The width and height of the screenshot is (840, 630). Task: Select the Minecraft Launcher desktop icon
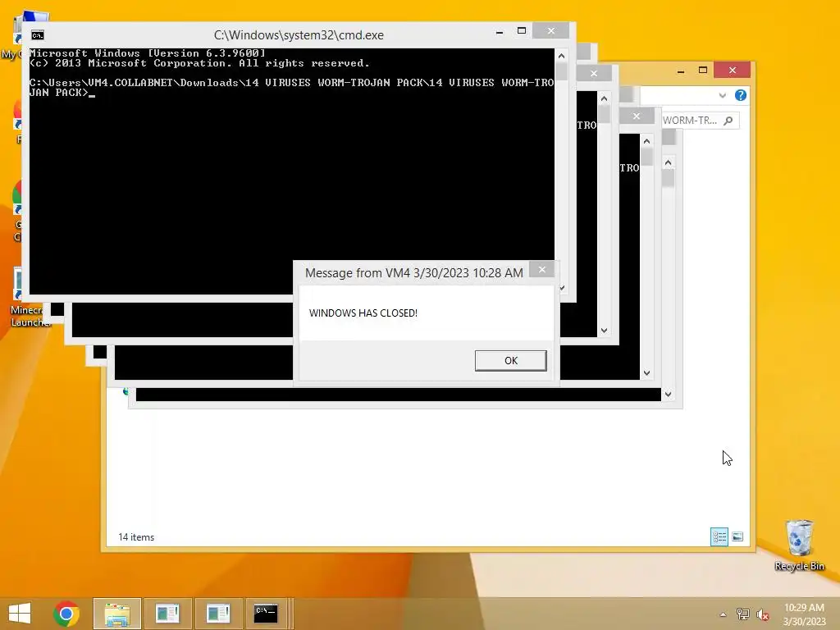point(30,298)
